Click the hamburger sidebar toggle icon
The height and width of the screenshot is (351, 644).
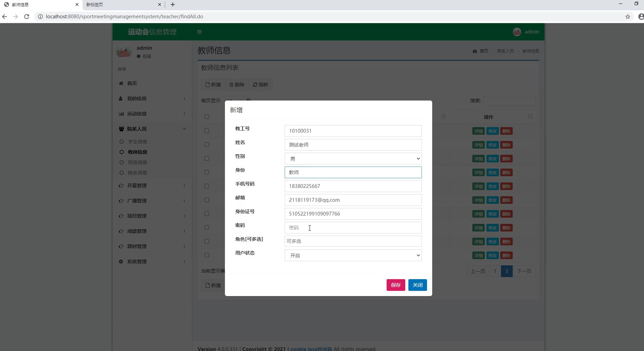[199, 32]
